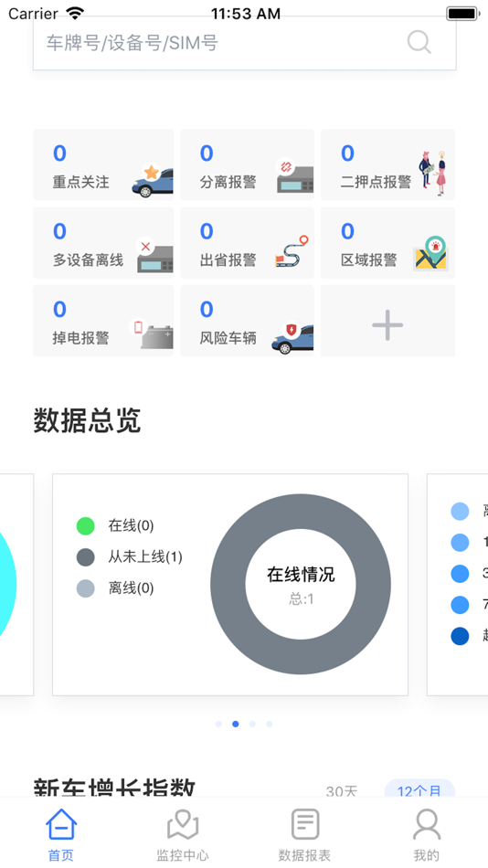Screen dimensions: 488x868
Task: Open the 分离报警 device icon
Action: point(294,176)
